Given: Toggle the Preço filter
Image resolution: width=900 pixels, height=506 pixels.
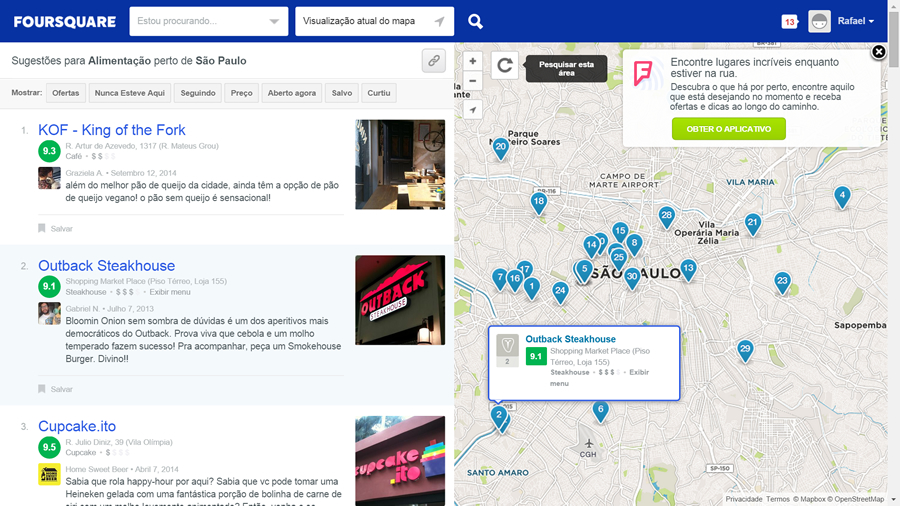Looking at the screenshot, I should point(242,93).
